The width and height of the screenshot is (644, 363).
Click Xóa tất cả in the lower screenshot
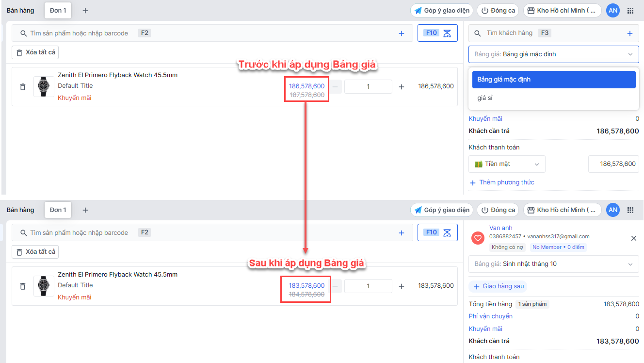click(35, 252)
